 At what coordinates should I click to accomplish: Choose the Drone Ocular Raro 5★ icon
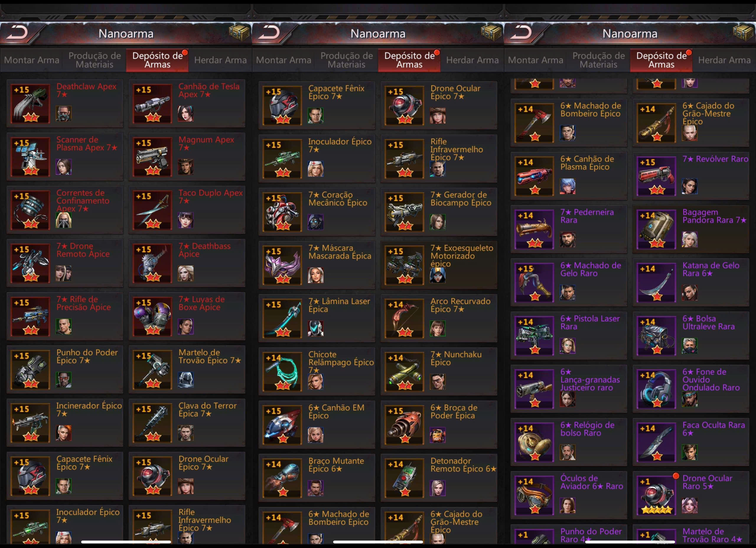tap(656, 495)
